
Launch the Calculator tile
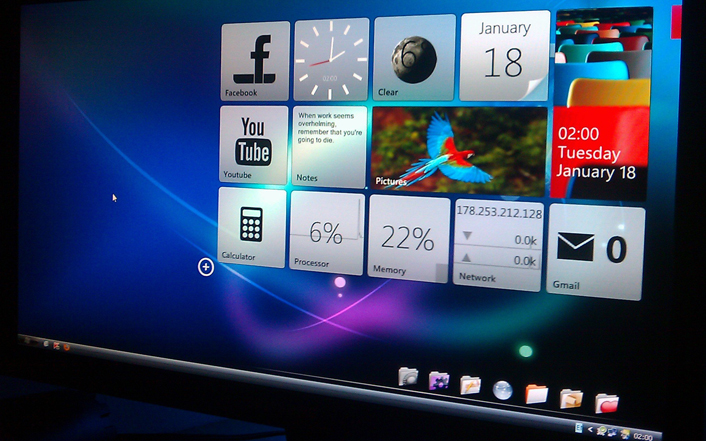[x=252, y=227]
